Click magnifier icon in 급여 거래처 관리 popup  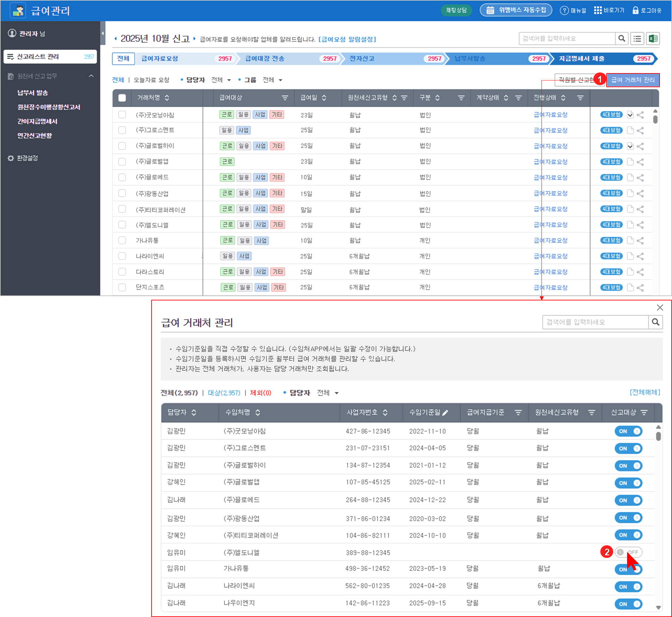coord(655,322)
